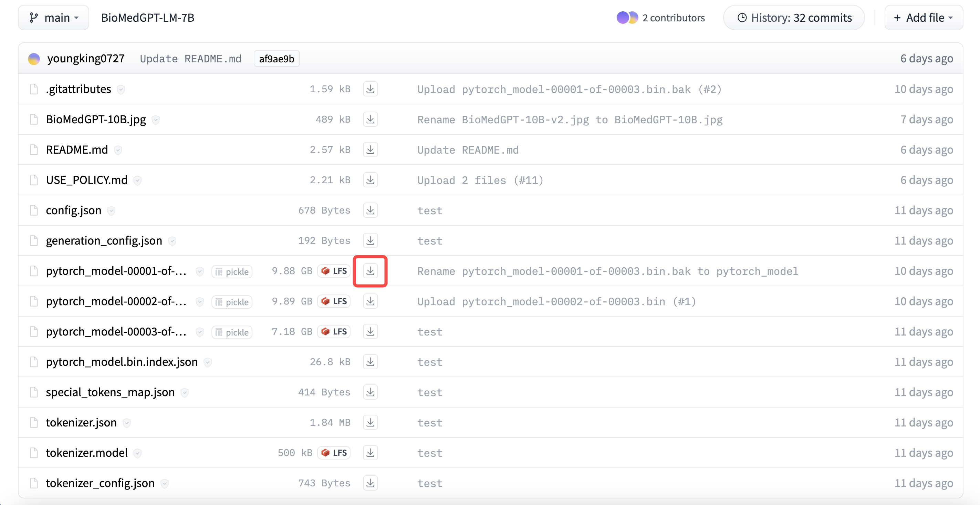
Task: Click shield icon beside pytorch_model-00001
Action: pos(199,271)
